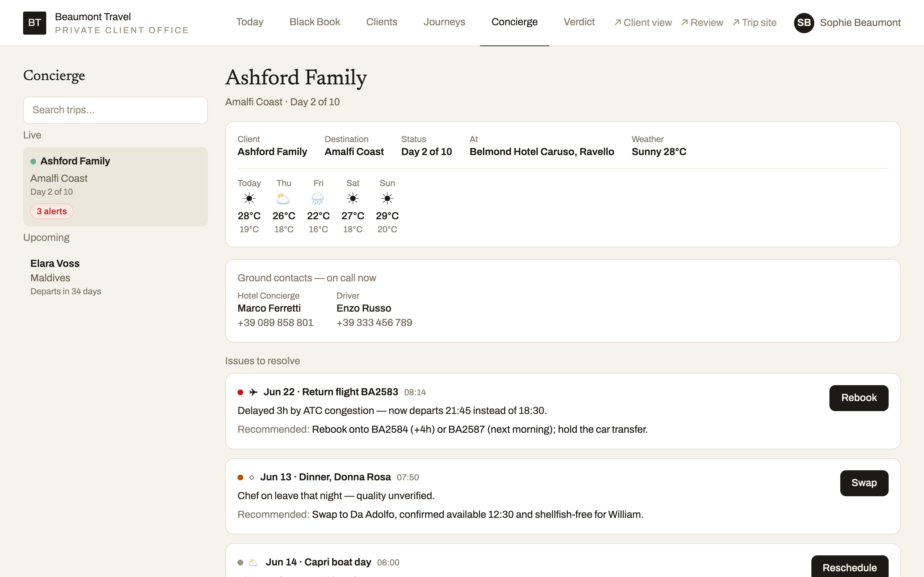
Task: Click the cloud icon on Capri boat day
Action: (x=253, y=562)
